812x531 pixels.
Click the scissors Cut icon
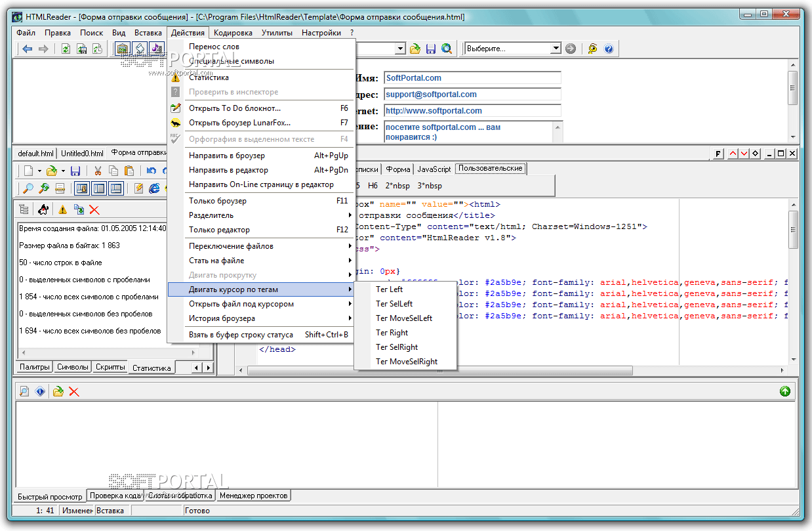click(x=98, y=171)
